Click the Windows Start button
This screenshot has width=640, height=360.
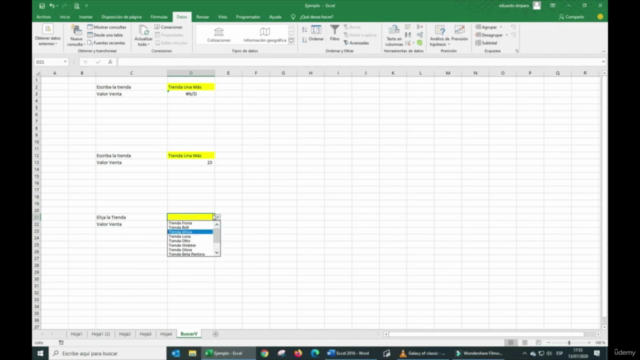click(x=40, y=353)
